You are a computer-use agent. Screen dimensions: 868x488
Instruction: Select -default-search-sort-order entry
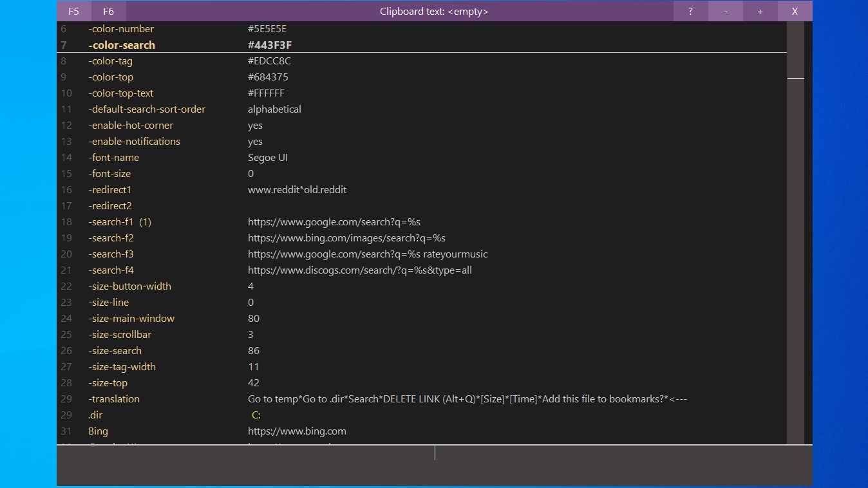click(147, 109)
